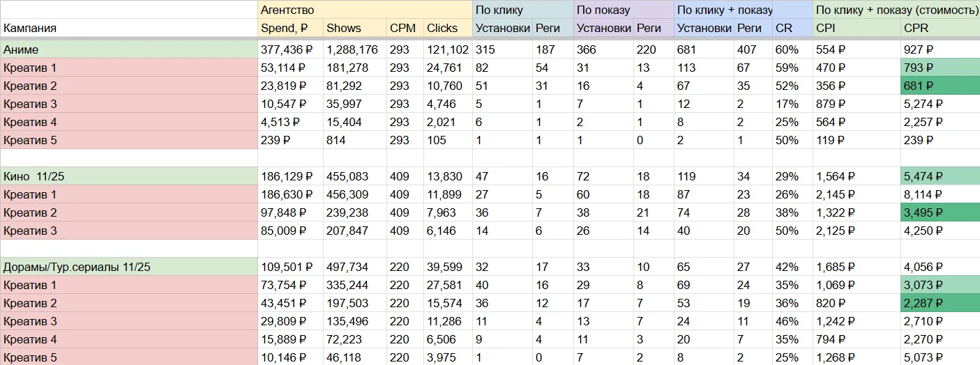Select the CPR cell 8,114 ₽
980x365 pixels.
tap(940, 194)
